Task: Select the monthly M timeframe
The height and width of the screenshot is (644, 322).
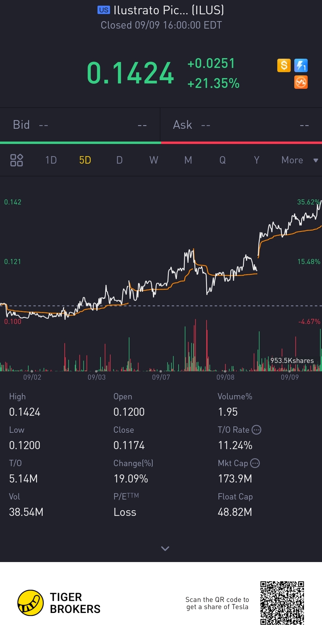Action: click(188, 160)
